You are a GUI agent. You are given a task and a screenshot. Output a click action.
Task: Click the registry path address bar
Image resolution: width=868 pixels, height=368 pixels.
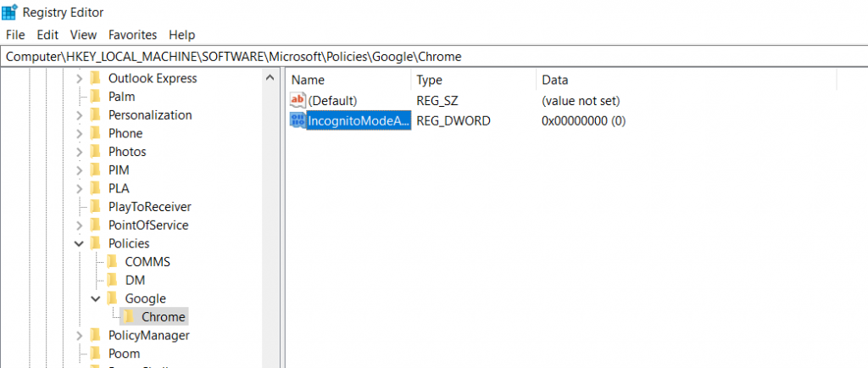point(424,56)
